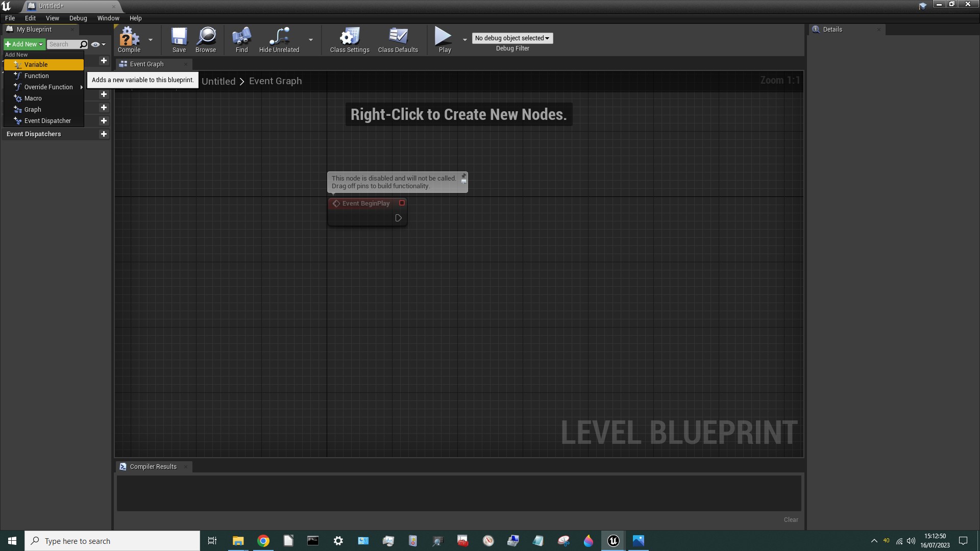Open the View menu

coord(52,18)
